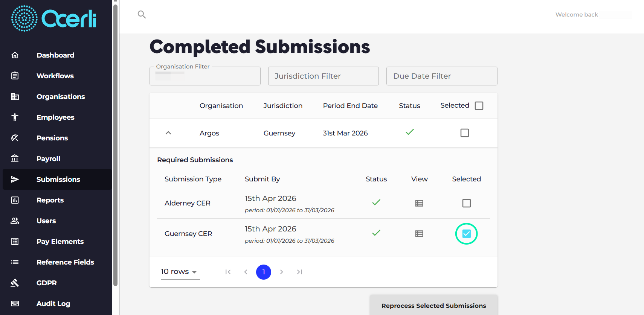Jump to the last page of results
This screenshot has height=315, width=644.
pos(299,272)
